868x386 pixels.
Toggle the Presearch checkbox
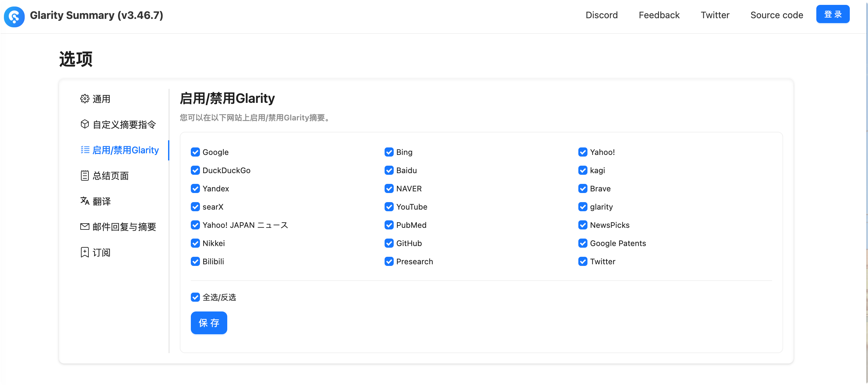point(389,261)
